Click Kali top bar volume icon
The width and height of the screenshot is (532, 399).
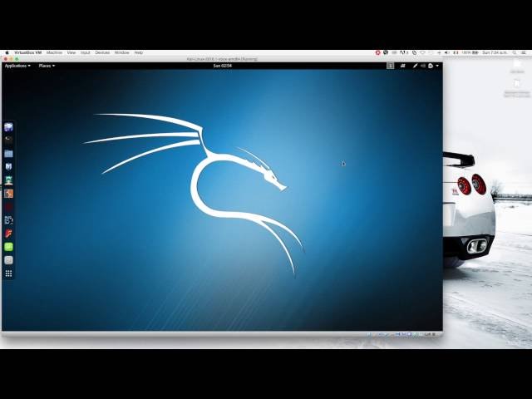(423, 66)
